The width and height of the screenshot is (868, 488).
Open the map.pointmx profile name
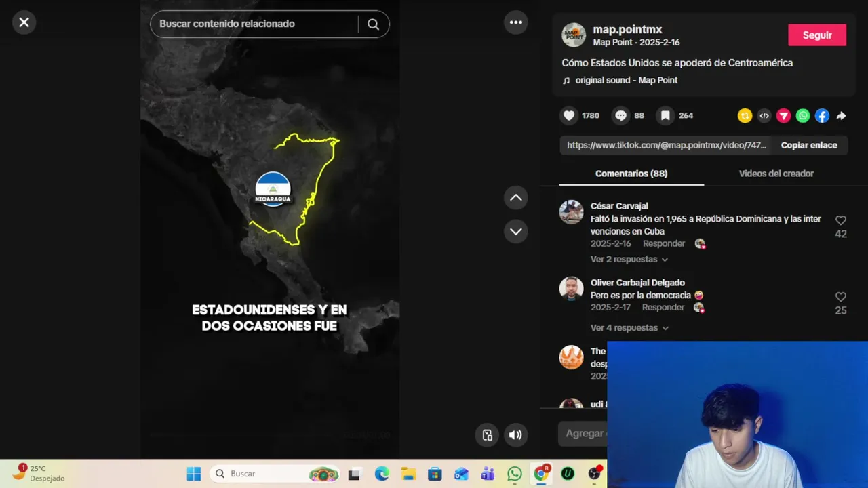pyautogui.click(x=627, y=30)
